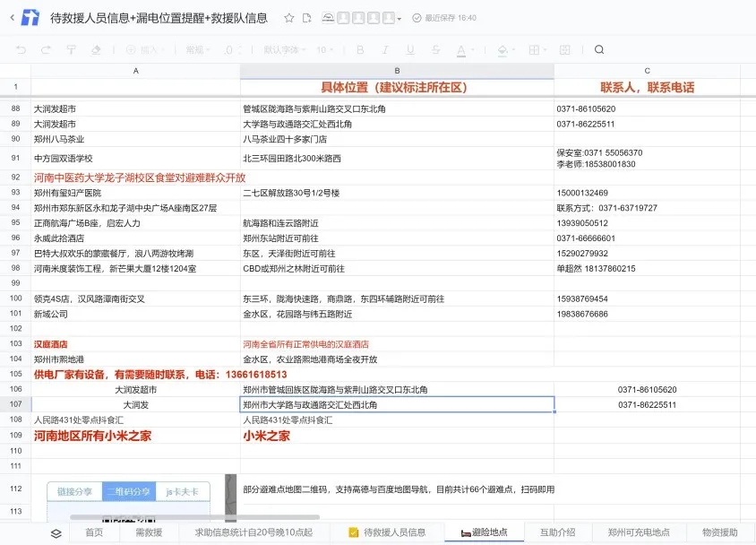Select cell 河南全省所有正常供电的汉庭酒店

point(397,344)
